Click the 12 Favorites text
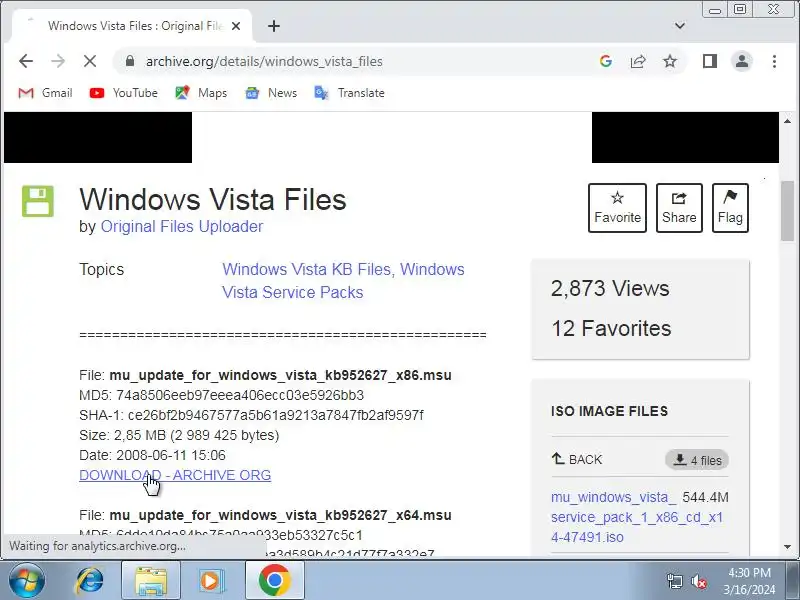 point(611,329)
